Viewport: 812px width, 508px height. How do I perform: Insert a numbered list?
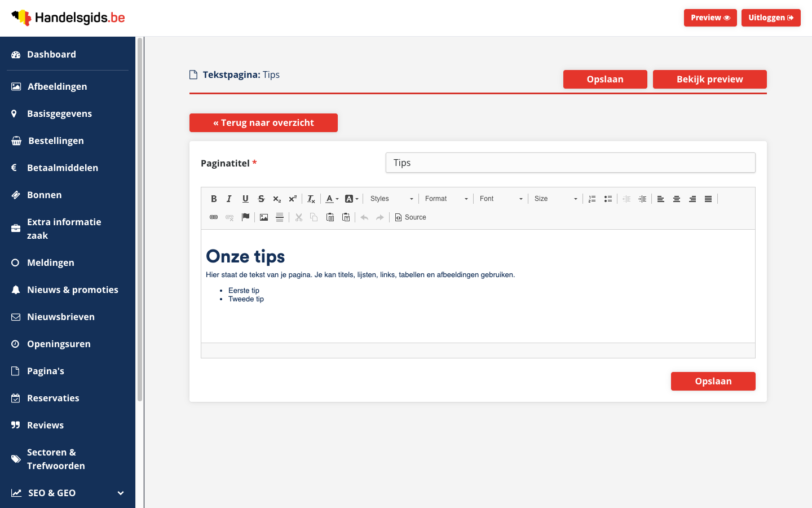click(x=592, y=199)
